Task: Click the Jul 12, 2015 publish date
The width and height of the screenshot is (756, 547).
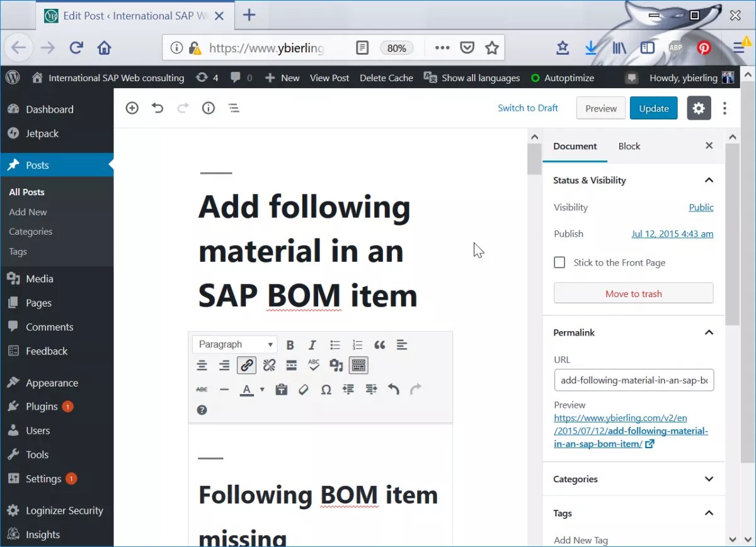Action: click(x=672, y=234)
